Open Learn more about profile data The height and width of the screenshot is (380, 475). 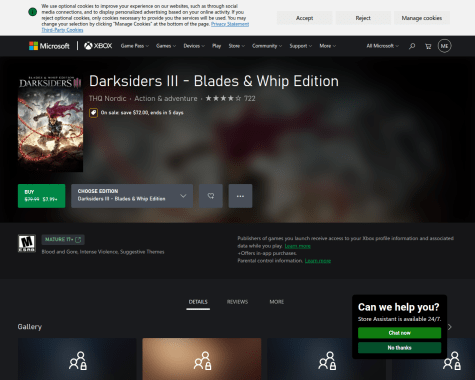point(297,246)
